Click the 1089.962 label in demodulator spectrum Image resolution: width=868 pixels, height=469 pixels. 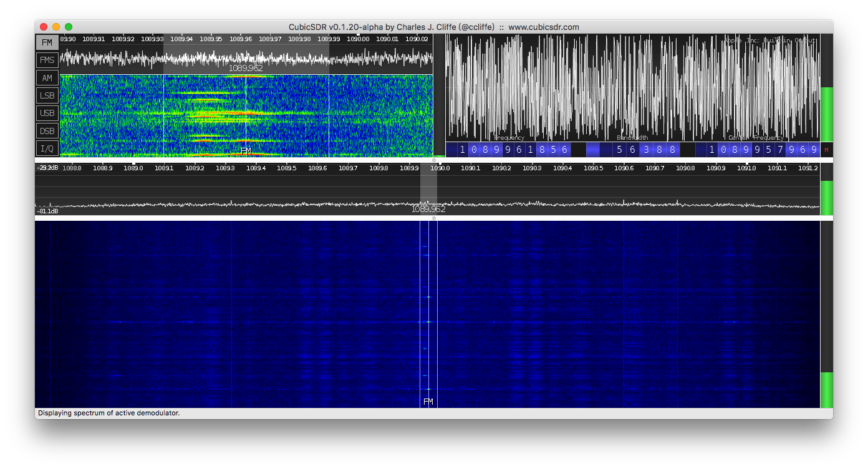[246, 68]
